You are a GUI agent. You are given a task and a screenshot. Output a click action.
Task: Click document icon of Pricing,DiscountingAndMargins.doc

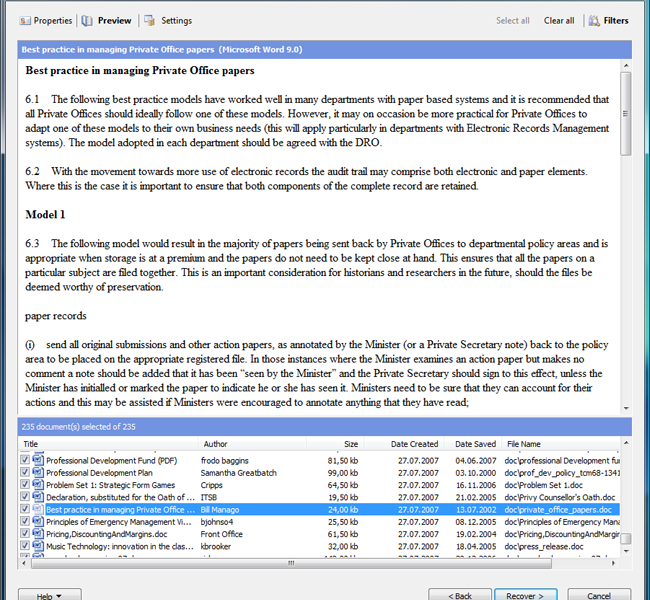(x=38, y=534)
